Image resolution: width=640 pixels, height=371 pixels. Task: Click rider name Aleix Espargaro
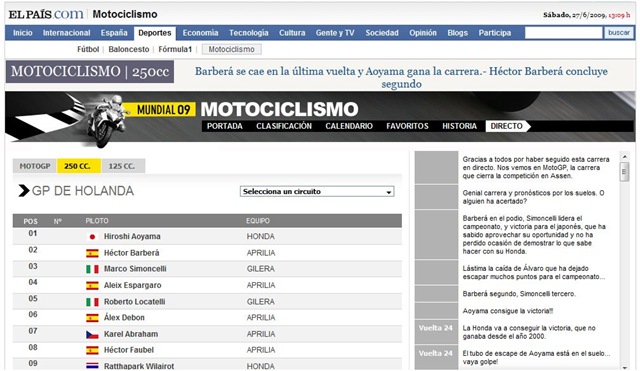(x=133, y=285)
